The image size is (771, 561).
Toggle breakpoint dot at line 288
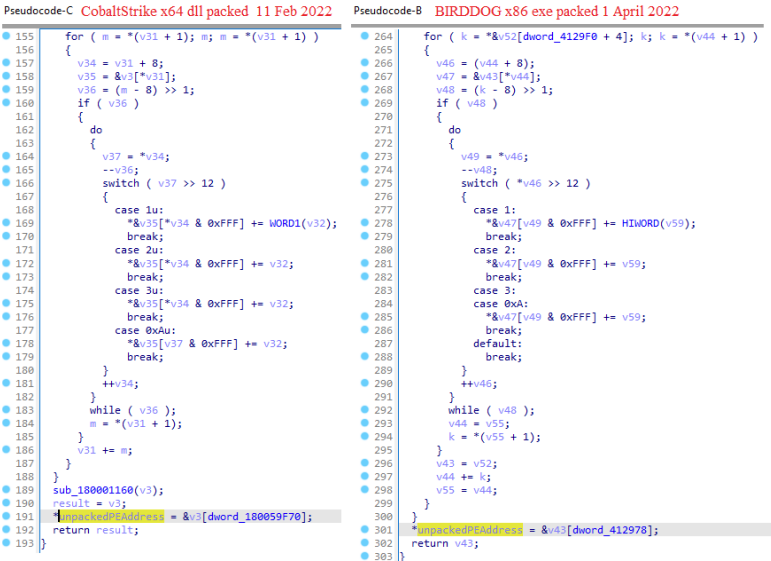(365, 356)
